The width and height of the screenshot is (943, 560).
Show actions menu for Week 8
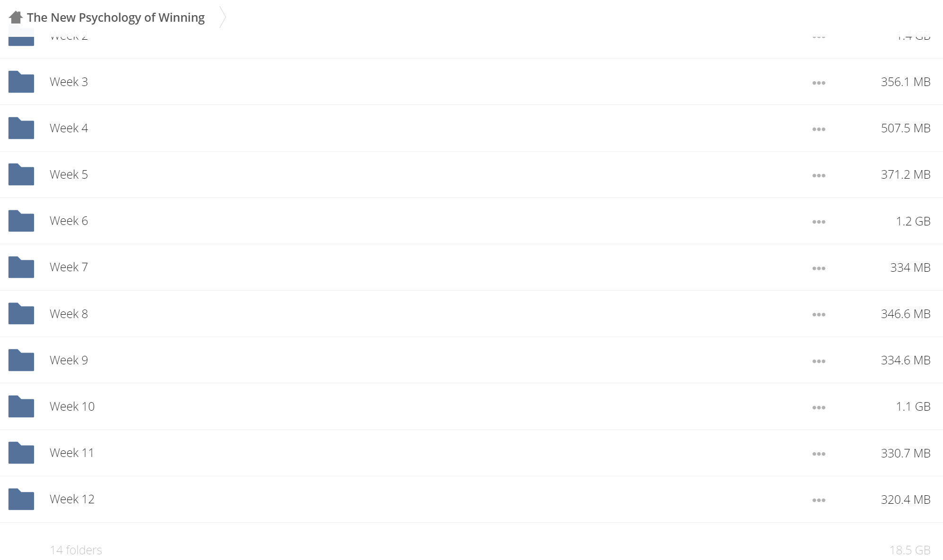[819, 314]
